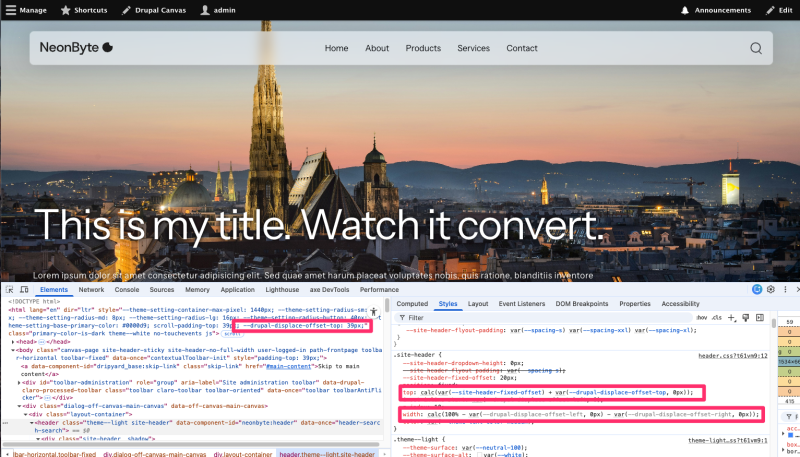Open the Event Listeners tab

[522, 303]
